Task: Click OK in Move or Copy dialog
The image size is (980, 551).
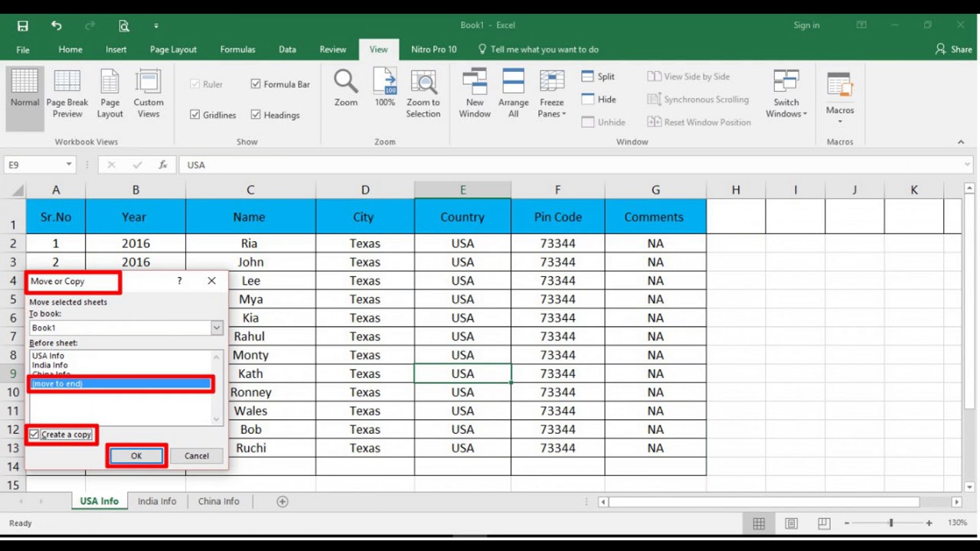Action: point(136,456)
